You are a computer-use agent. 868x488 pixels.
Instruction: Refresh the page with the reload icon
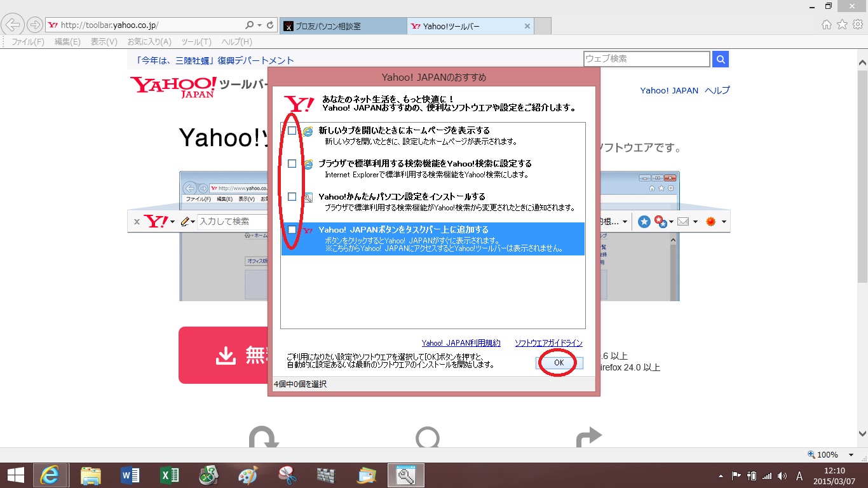point(271,25)
